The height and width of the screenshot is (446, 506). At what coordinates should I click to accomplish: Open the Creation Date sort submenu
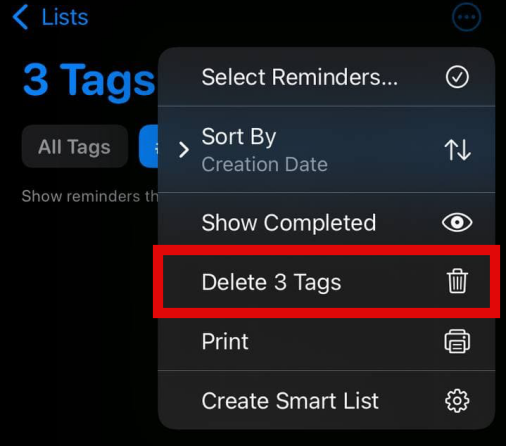(264, 164)
